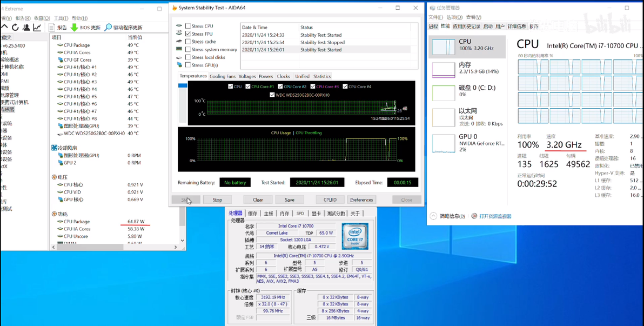Click the CPU GT Cores sensor icon
Viewport: 644px width, 326px height.
point(60,59)
